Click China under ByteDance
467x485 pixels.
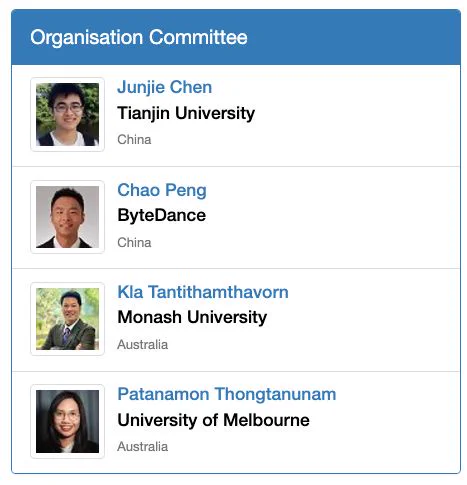pos(134,242)
